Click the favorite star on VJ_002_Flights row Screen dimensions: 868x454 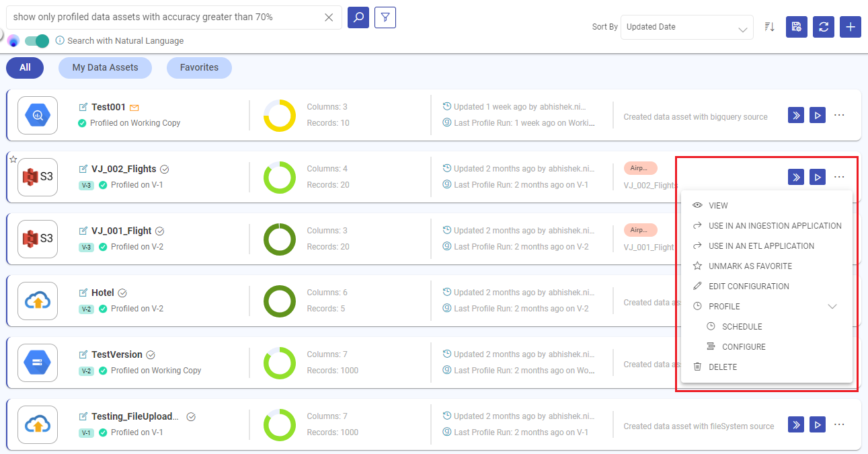[x=13, y=159]
